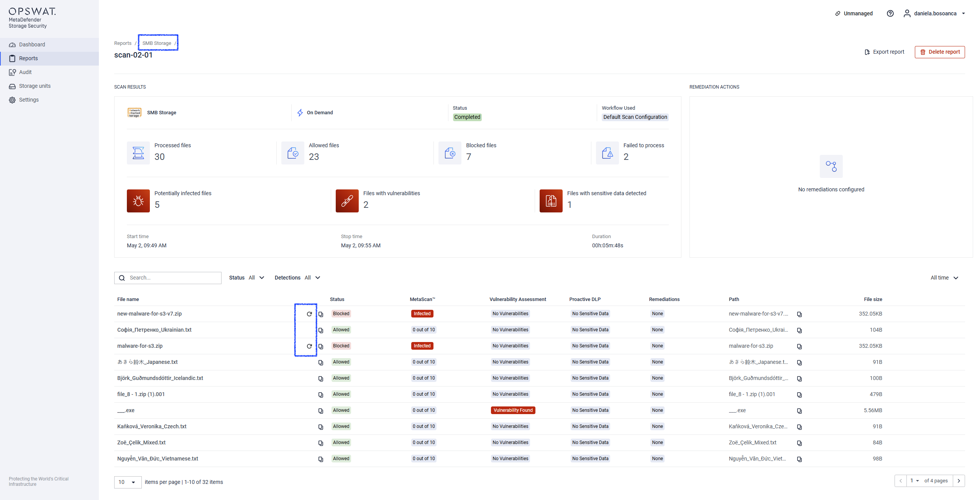Open the All time range dropdown
The height and width of the screenshot is (500, 980).
[x=944, y=278]
